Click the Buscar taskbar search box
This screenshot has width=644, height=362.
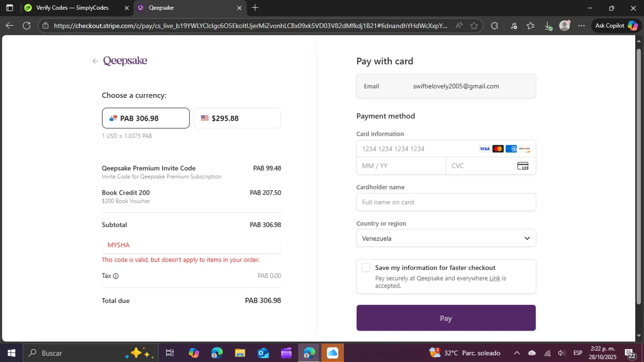coord(91,353)
